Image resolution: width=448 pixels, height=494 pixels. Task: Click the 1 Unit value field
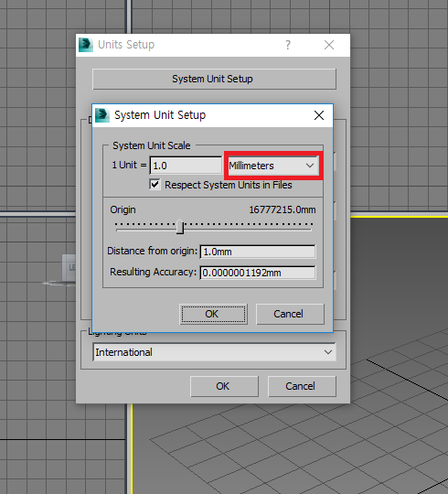(187, 166)
